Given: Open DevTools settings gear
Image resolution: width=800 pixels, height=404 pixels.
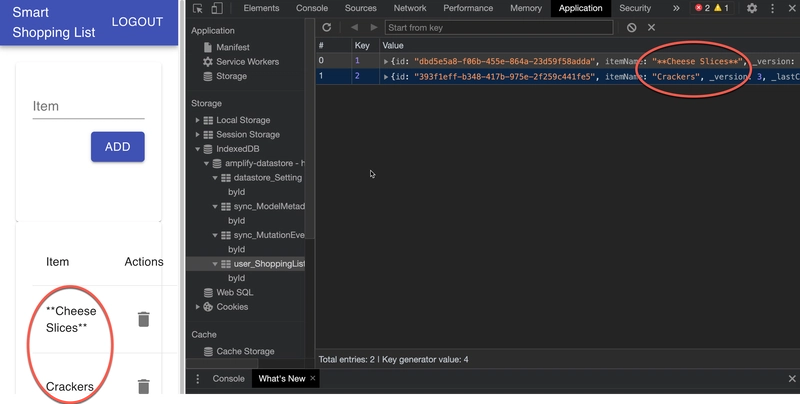Looking at the screenshot, I should (x=752, y=8).
